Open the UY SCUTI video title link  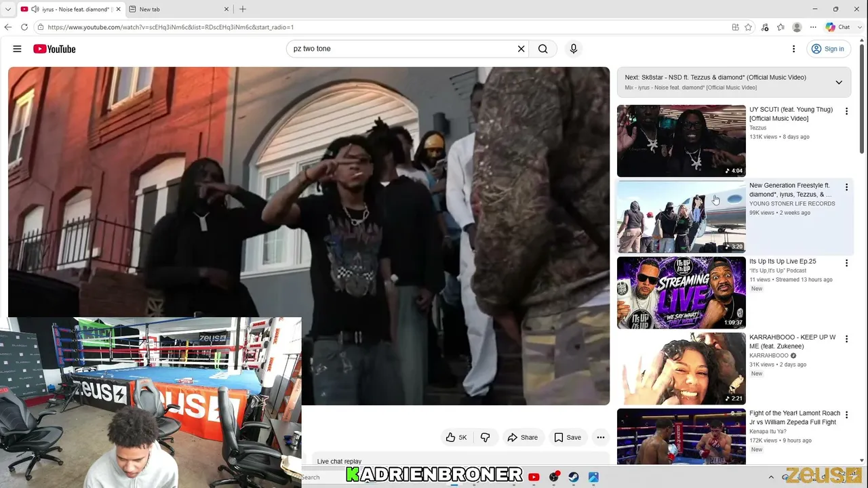tap(791, 114)
